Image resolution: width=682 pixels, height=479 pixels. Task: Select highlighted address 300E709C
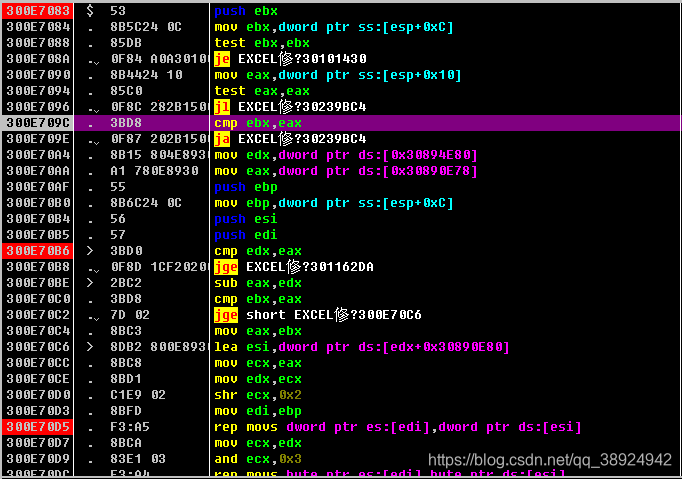[38, 123]
